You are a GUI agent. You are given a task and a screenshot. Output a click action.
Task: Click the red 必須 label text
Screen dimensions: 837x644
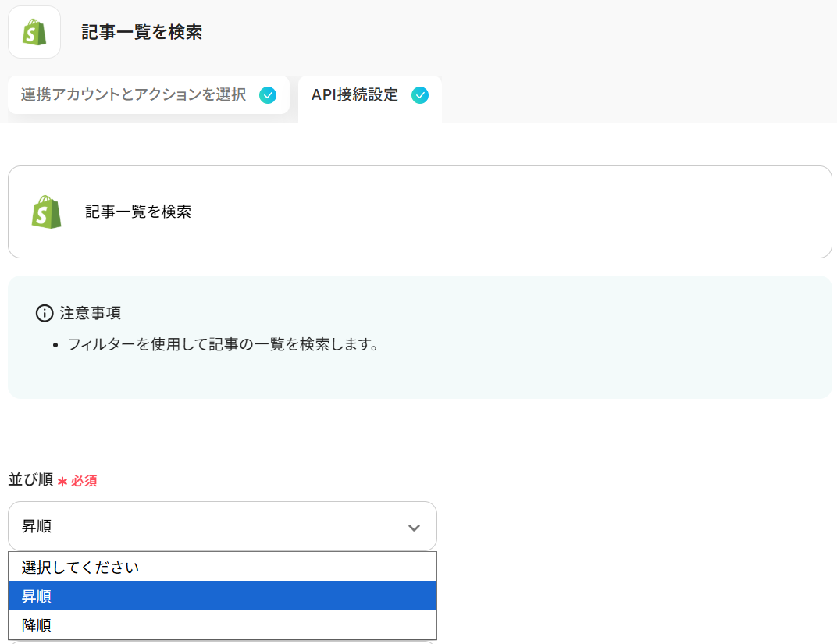pos(84,481)
